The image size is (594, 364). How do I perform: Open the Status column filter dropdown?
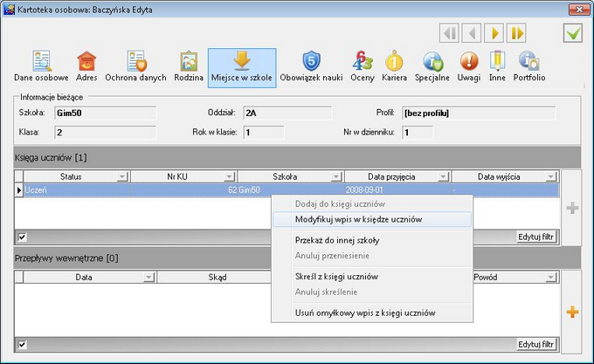pos(122,176)
